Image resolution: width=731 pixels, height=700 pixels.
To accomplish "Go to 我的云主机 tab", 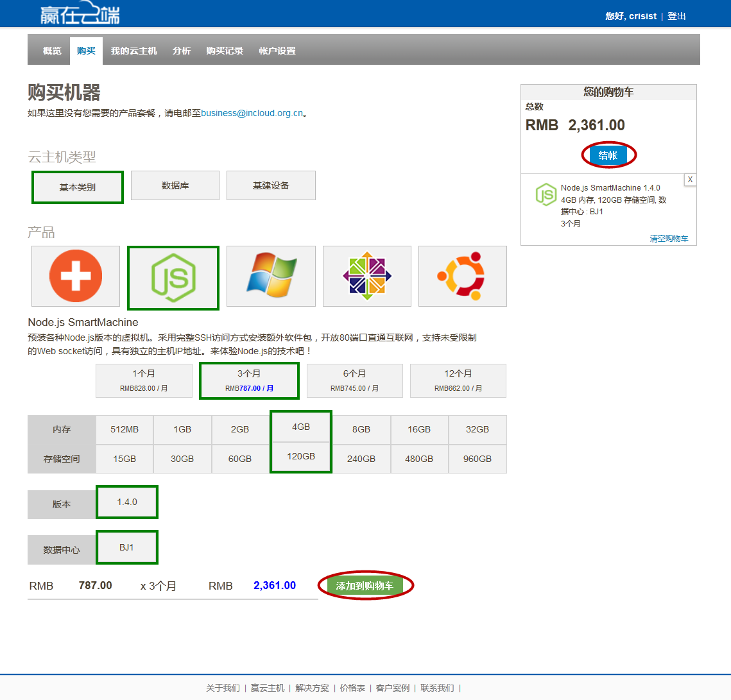I will click(133, 51).
